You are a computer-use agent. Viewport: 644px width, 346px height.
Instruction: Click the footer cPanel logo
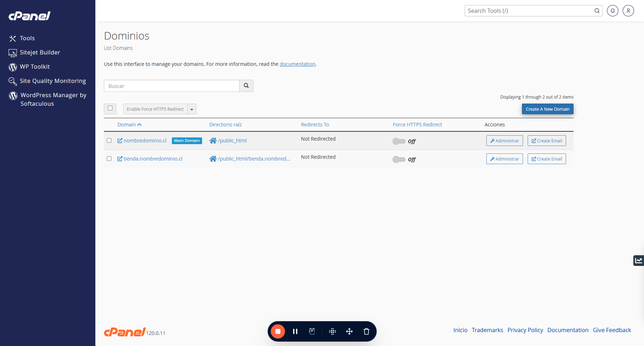125,332
